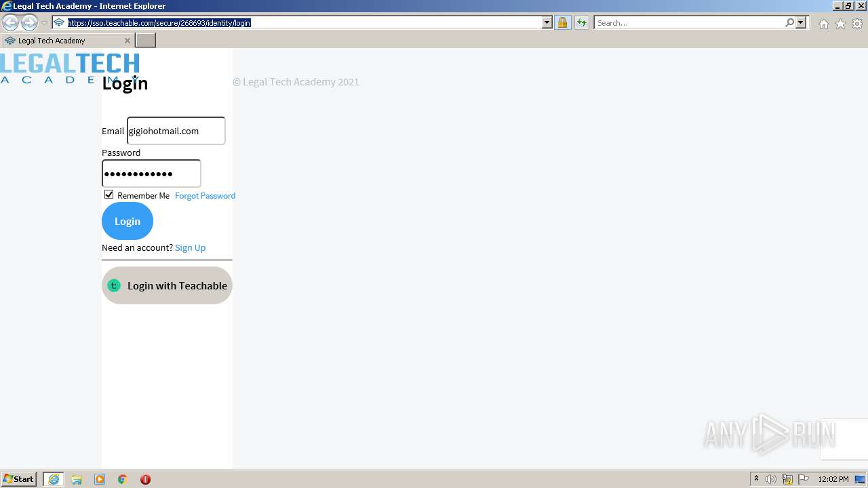Click the blue Login button
Image resolution: width=868 pixels, height=488 pixels.
(127, 221)
